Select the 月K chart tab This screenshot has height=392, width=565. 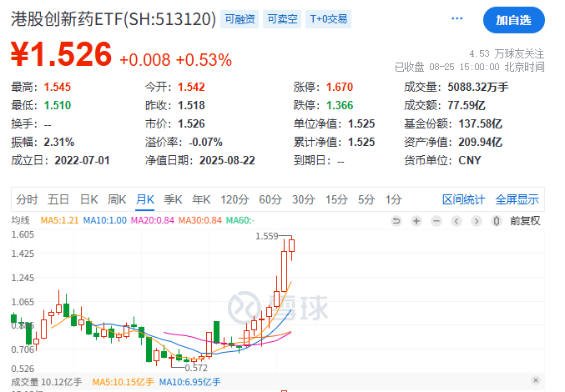coord(145,199)
